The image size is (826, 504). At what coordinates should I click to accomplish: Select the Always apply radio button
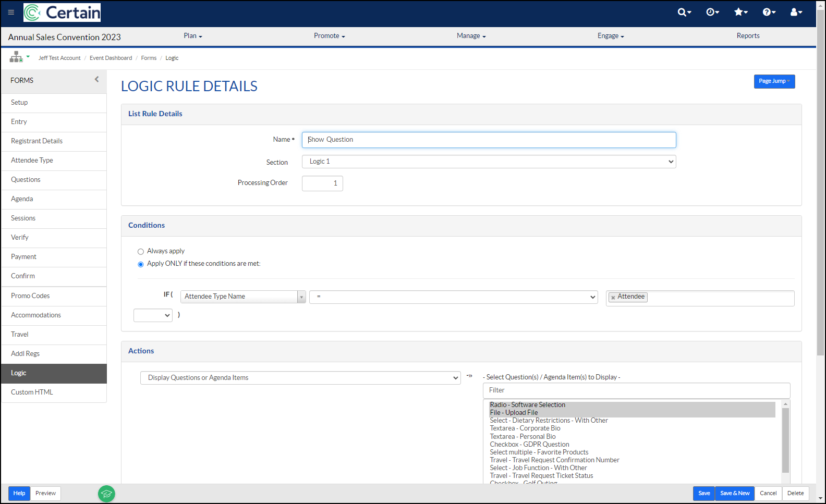(141, 252)
